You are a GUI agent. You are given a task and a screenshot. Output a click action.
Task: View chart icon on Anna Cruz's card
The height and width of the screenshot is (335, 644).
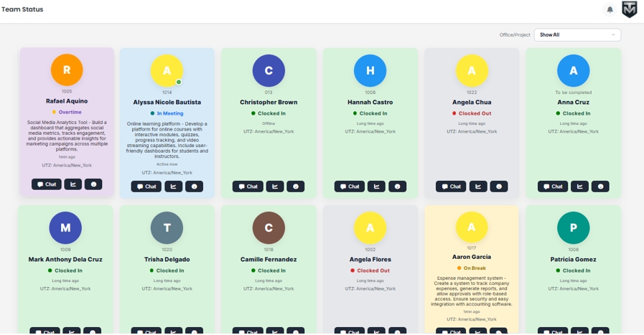(x=579, y=187)
